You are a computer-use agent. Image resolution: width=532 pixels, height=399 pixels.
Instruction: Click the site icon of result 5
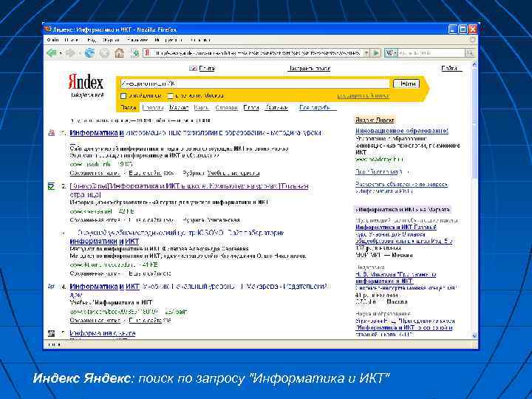[x=51, y=333]
